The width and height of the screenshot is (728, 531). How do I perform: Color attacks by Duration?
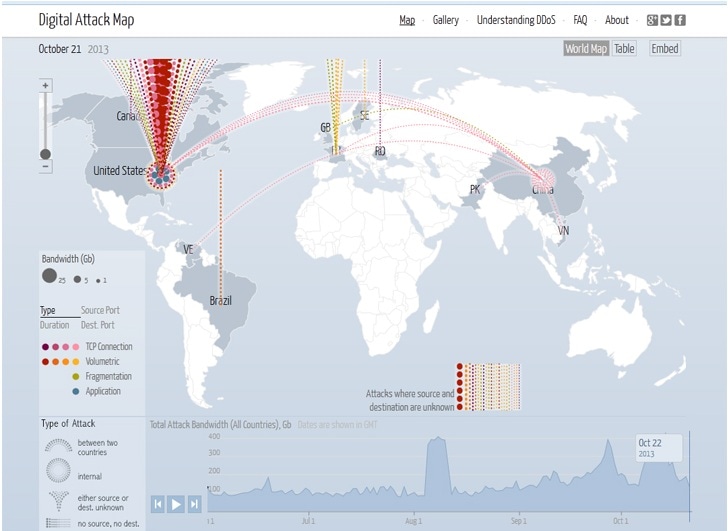54,325
